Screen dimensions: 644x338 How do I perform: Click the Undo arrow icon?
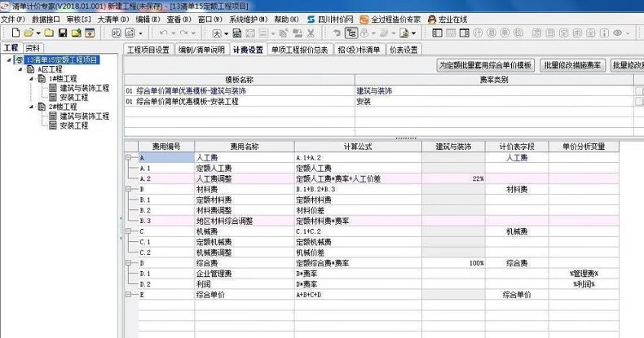(x=164, y=33)
